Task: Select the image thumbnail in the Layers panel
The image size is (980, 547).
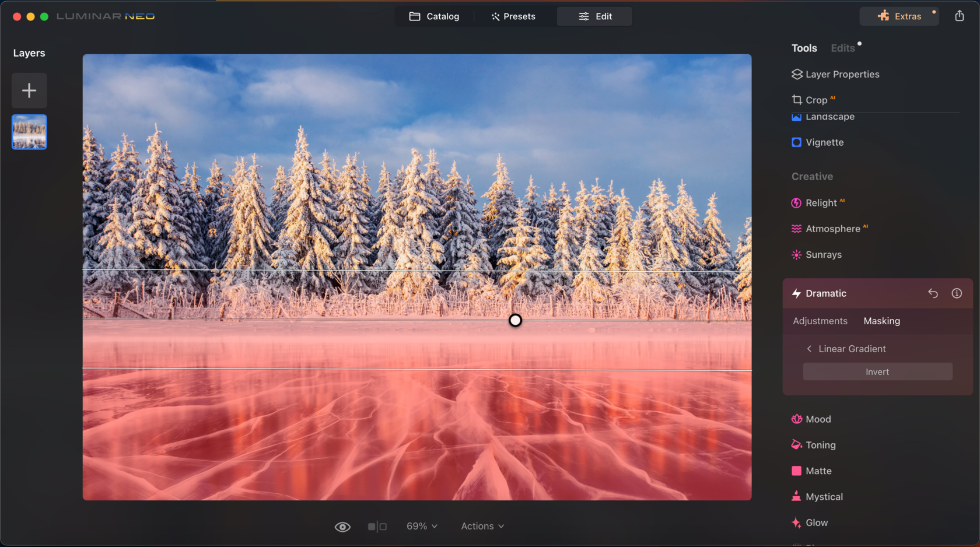Action: pos(29,132)
